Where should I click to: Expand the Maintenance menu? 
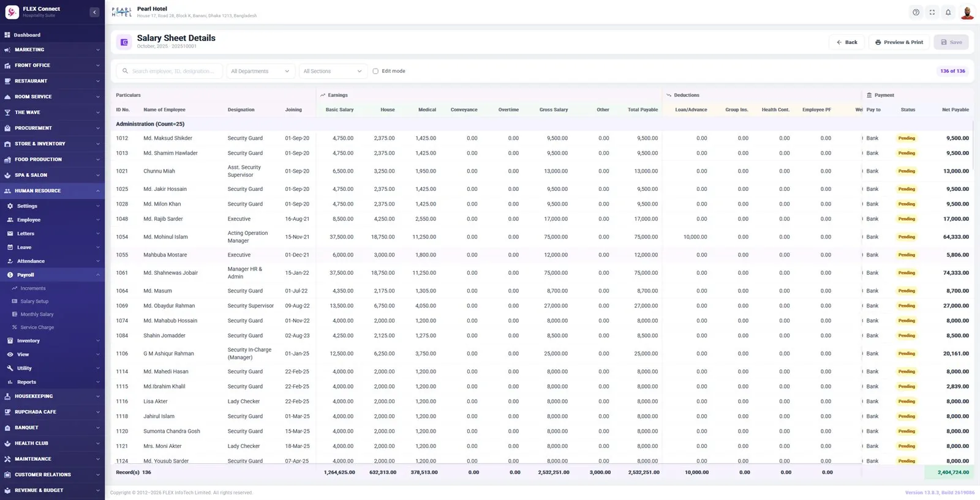52,459
